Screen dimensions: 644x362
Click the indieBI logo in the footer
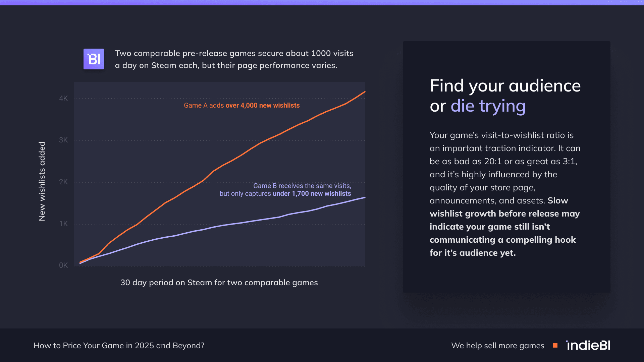(x=588, y=345)
